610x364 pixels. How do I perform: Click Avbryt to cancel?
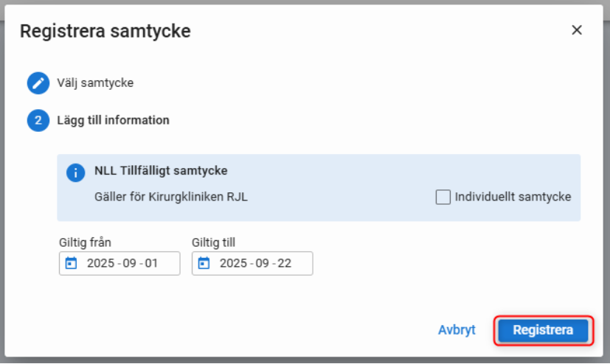(x=457, y=330)
